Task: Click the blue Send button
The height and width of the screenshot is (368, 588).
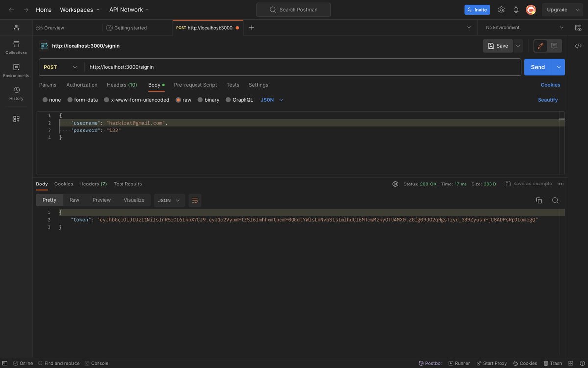Action: (x=538, y=67)
